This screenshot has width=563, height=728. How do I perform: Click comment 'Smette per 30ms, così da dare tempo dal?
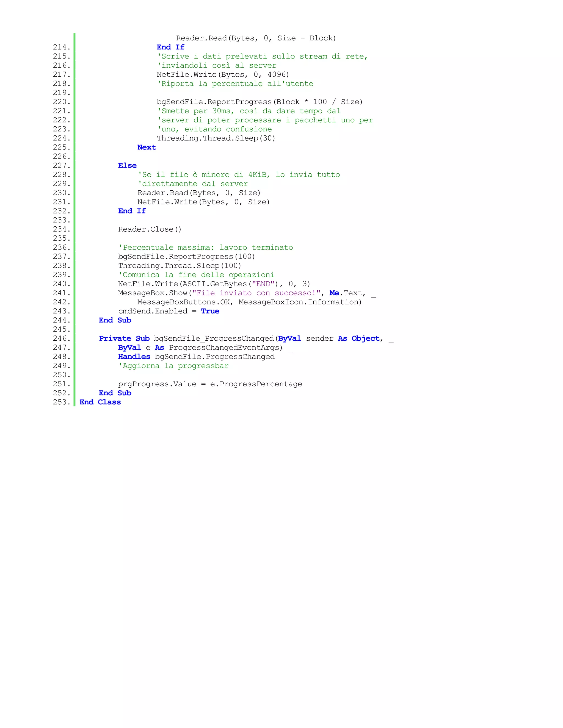(249, 111)
